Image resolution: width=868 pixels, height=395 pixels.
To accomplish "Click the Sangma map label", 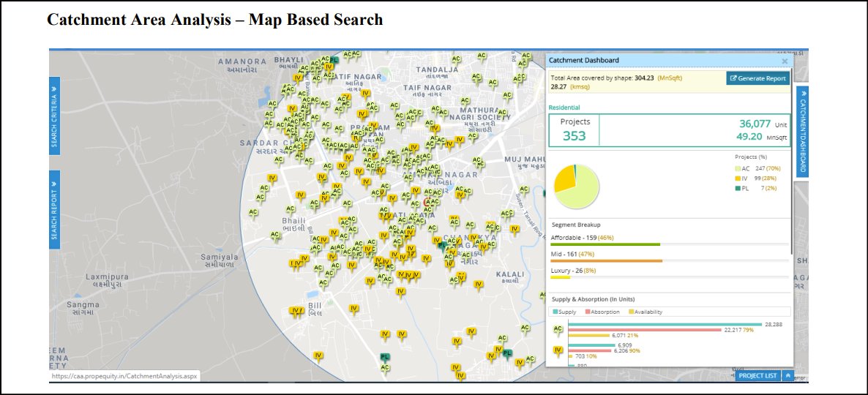I will [83, 304].
